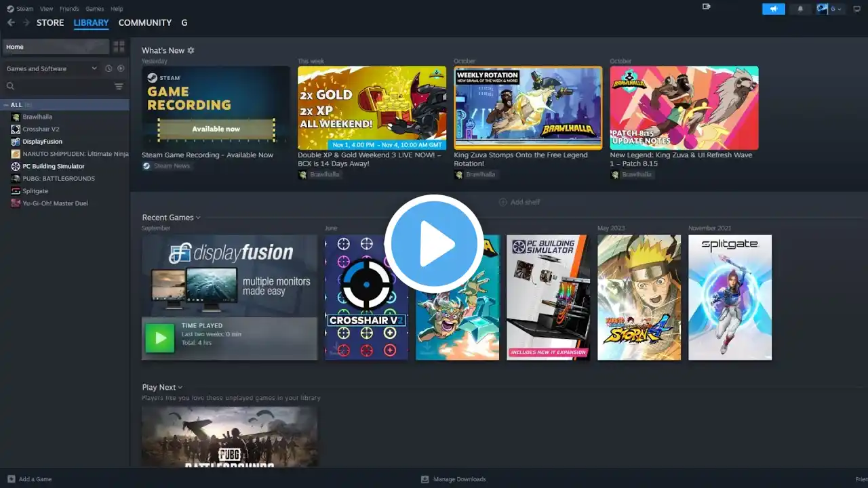Screen dimensions: 868x488
Task: Open 'Double XP & Gold Weekend 3' headline
Action: coord(370,159)
